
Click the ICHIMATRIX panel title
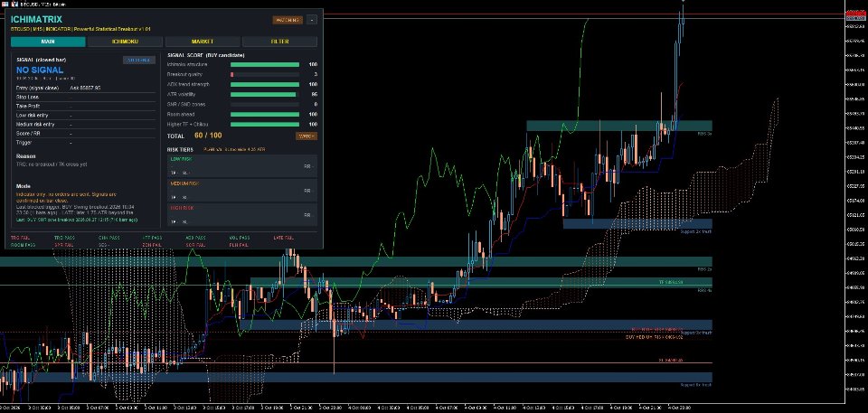(36, 19)
